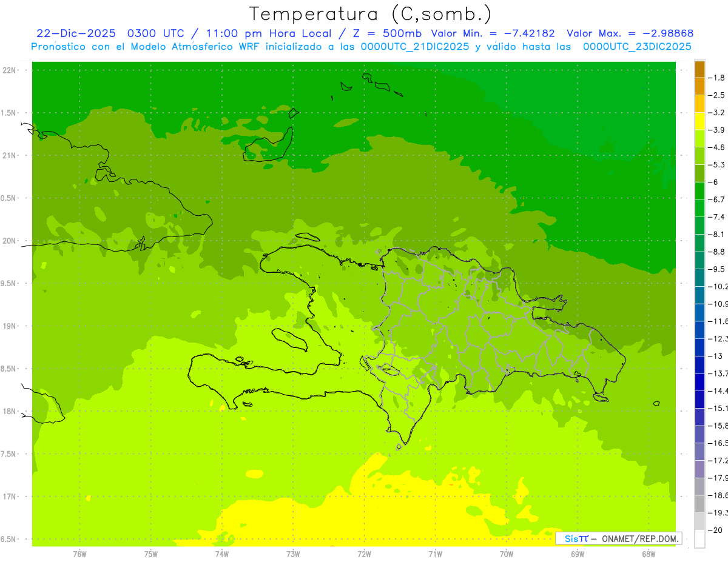728x562 pixels.
Task: Click the '-15.1' colorbar value
Action: [x=718, y=408]
